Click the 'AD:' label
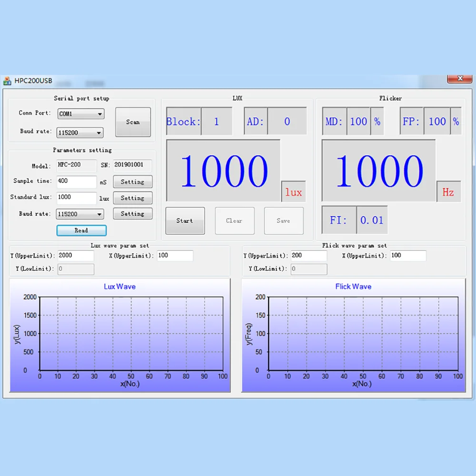This screenshot has width=476, height=476. pyautogui.click(x=255, y=121)
